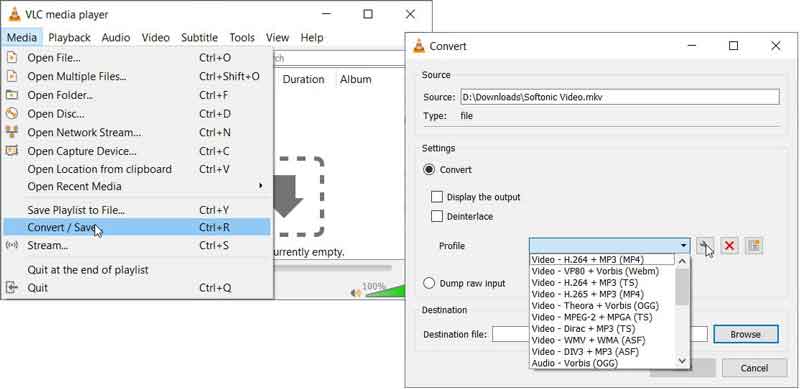Select the Dump raw input radio button

pyautogui.click(x=429, y=283)
